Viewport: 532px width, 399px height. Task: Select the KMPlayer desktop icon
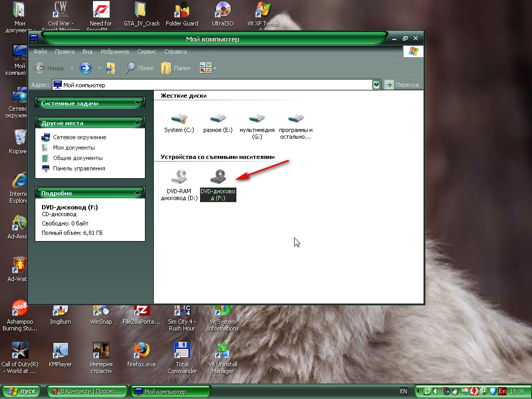(60, 354)
